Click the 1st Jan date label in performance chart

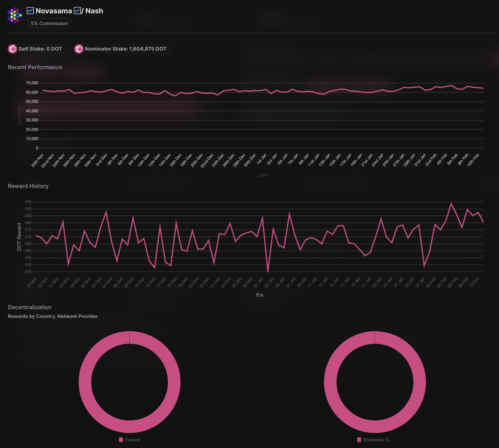click(261, 159)
